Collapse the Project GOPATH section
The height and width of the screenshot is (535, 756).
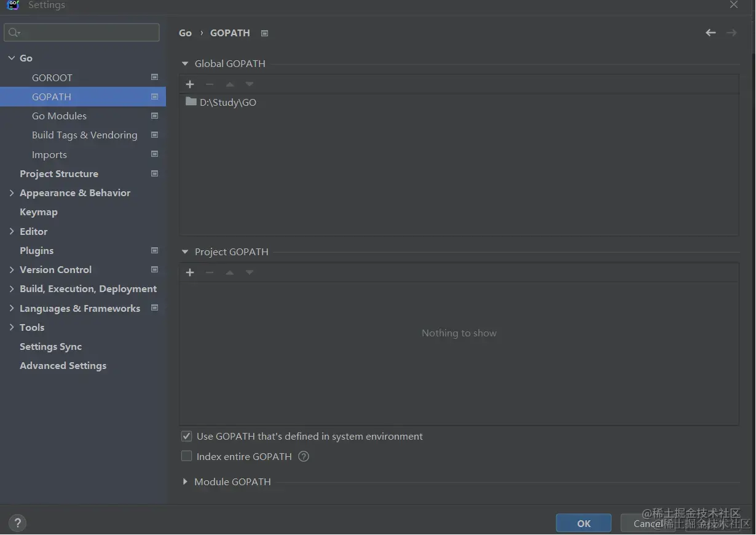tap(185, 252)
